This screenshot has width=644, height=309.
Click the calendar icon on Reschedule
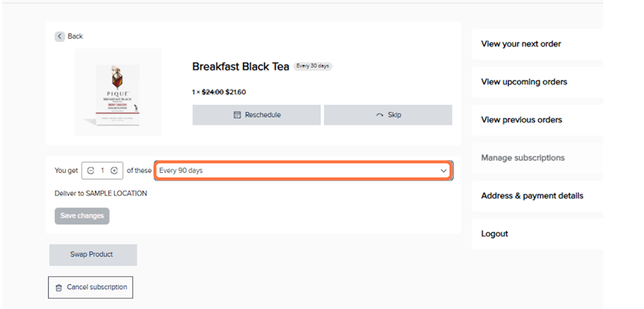237,115
